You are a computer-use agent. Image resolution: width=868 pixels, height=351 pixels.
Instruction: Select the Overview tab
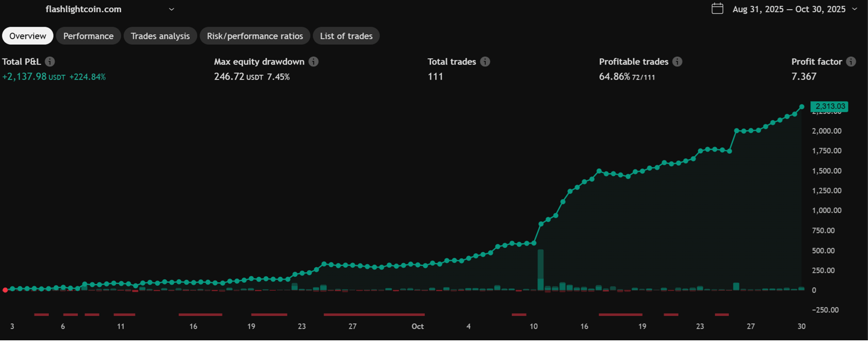pyautogui.click(x=28, y=36)
